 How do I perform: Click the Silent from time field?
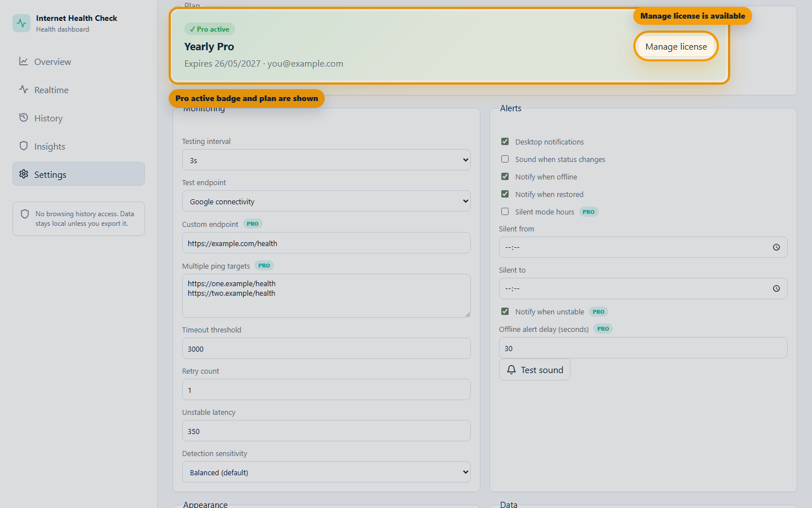(643, 247)
